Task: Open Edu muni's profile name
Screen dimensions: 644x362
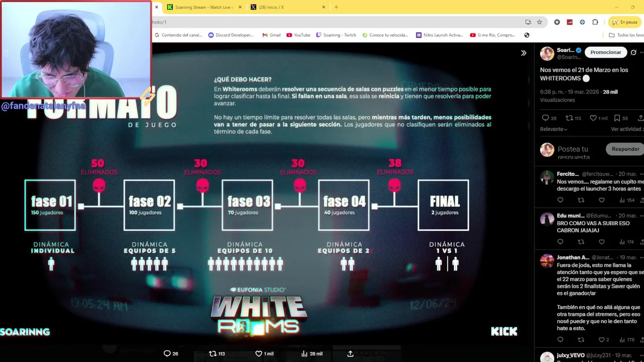Action: [x=571, y=216]
